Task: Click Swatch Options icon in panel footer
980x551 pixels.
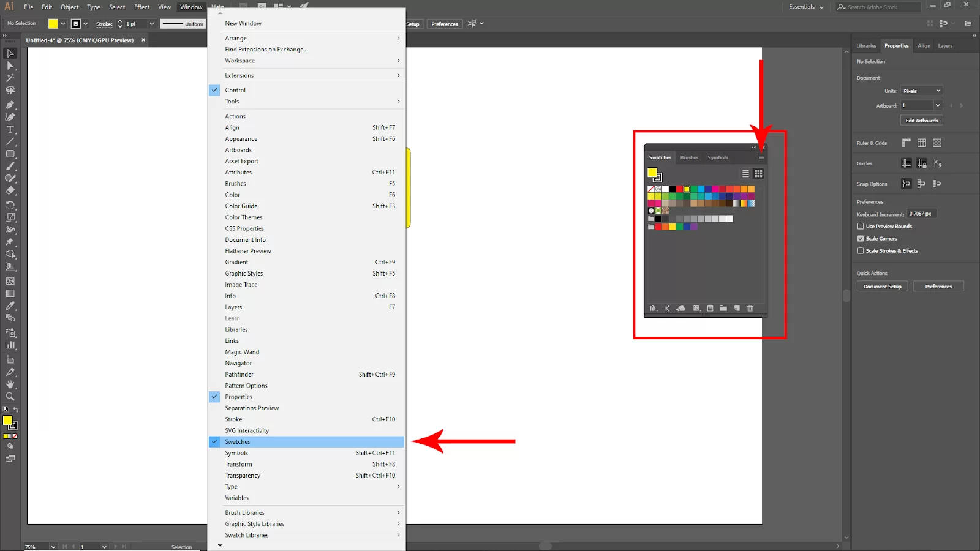Action: click(710, 309)
